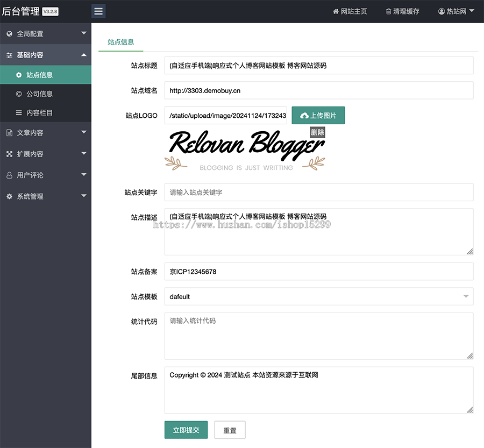Click the 尾部信息 textarea resize handle
The width and height of the screenshot is (484, 448).
tap(470, 410)
